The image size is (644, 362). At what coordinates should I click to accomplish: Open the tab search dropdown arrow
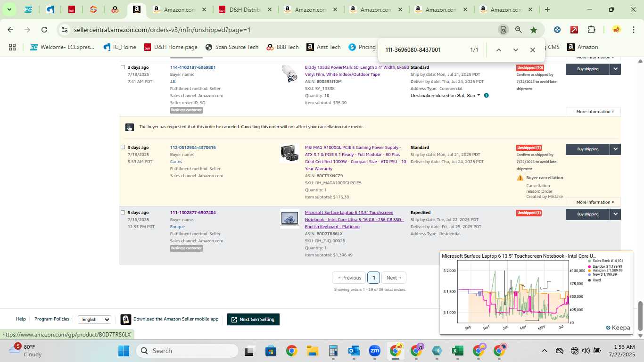click(9, 9)
